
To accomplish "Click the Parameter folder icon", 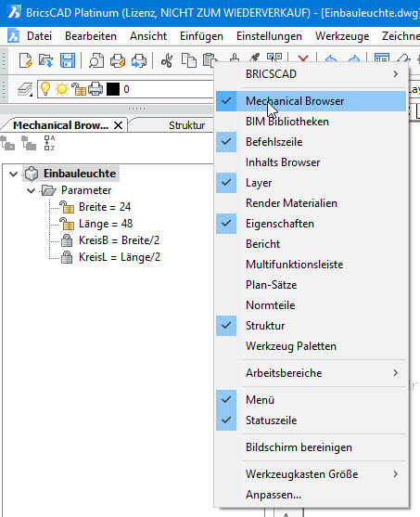I will pyautogui.click(x=49, y=190).
